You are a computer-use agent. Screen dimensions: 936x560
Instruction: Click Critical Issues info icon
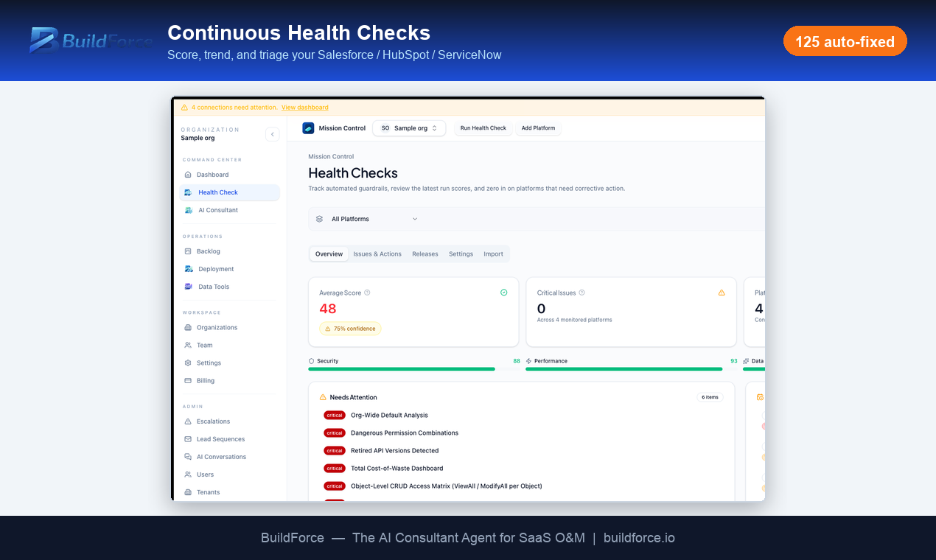pos(581,293)
